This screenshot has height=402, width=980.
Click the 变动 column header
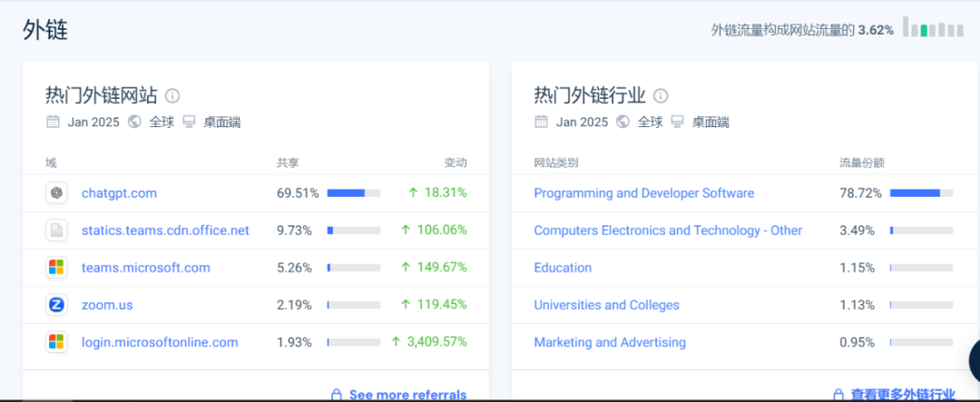(x=455, y=163)
